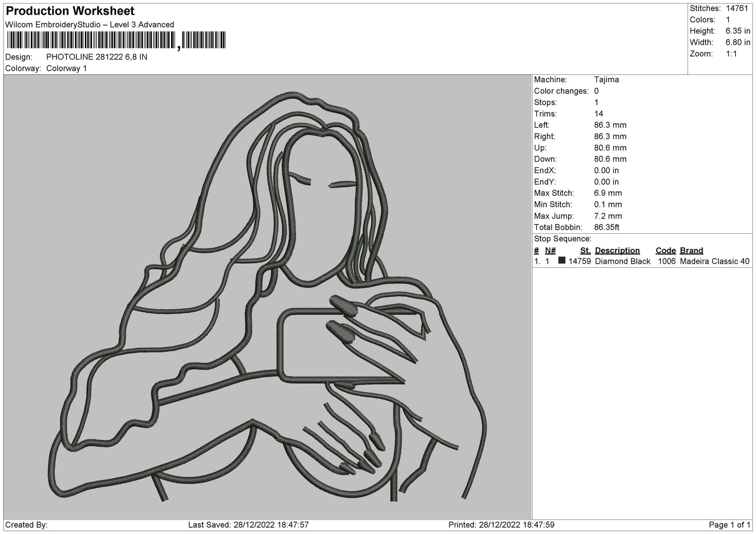Screen dimensions: 756x534
Task: Click the Left value 86.3 mm
Action: click(610, 125)
